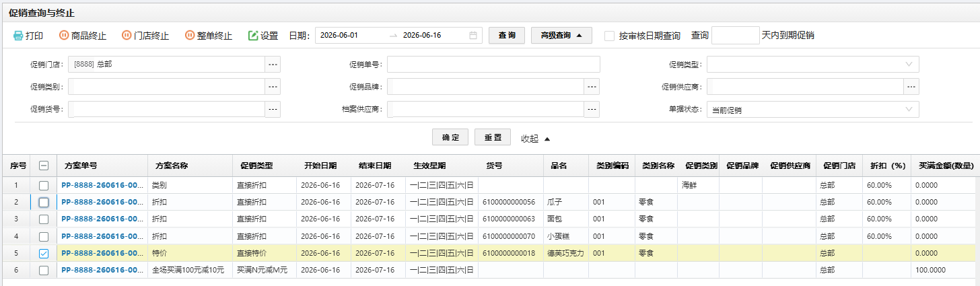Click the 重置 reset button
The width and height of the screenshot is (980, 286).
pos(493,137)
